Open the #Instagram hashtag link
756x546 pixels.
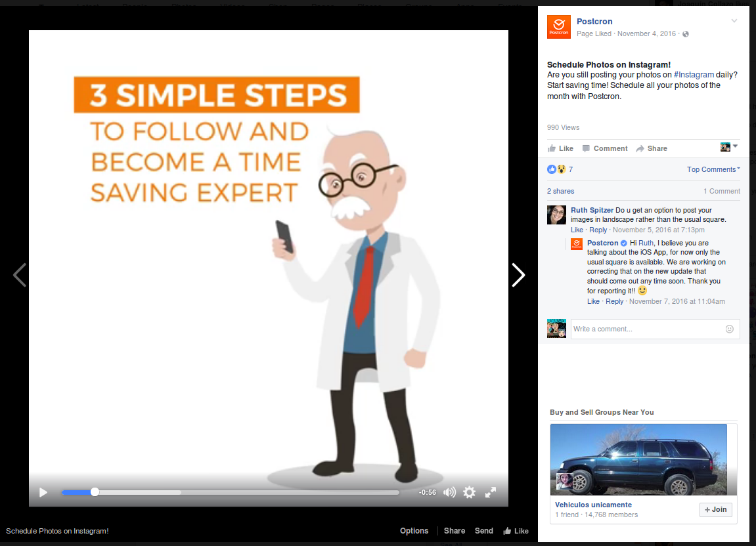(694, 75)
